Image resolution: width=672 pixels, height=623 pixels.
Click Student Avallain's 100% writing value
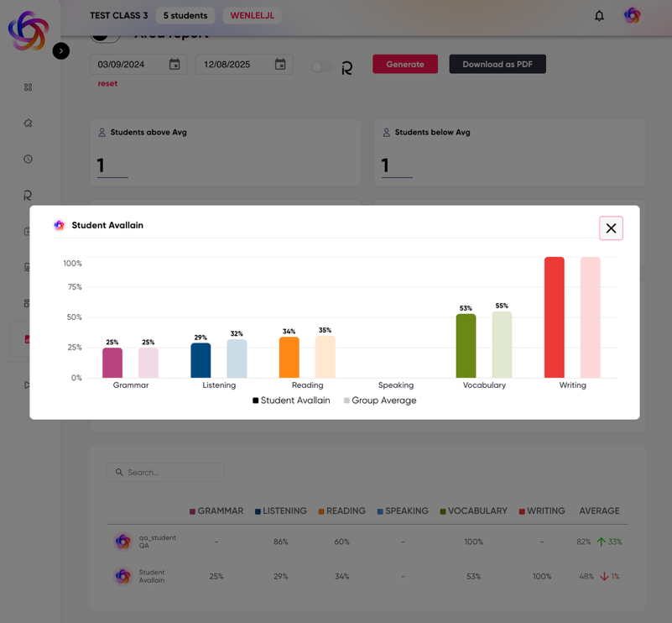(542, 577)
